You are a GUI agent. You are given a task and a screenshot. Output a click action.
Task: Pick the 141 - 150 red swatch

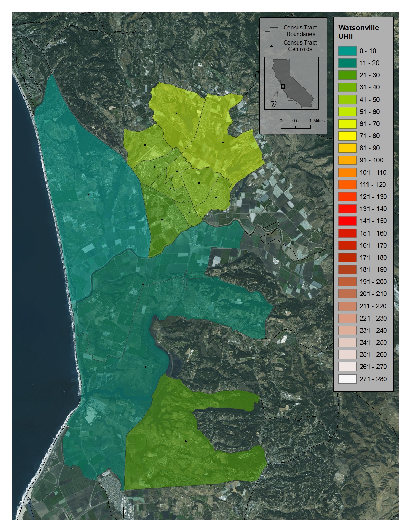[347, 221]
